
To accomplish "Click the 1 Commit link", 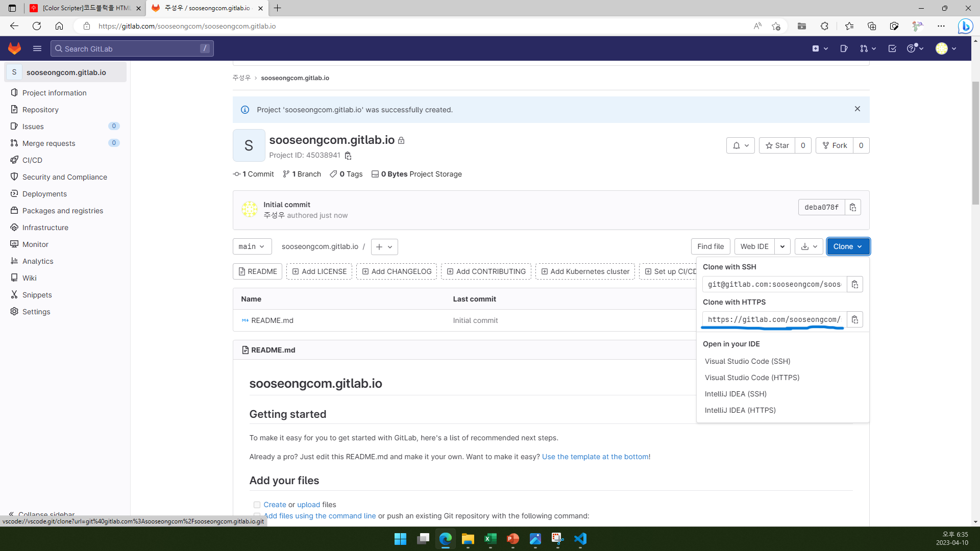I will tap(254, 174).
